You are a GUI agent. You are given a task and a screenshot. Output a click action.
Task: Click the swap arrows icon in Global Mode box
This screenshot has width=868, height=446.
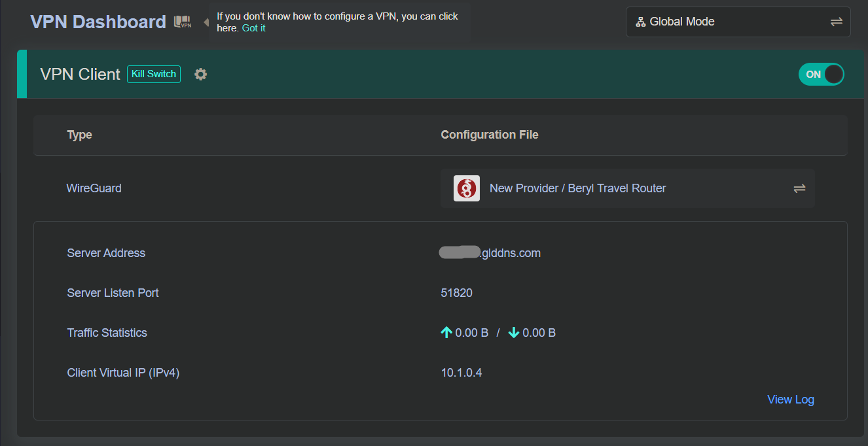[836, 22]
